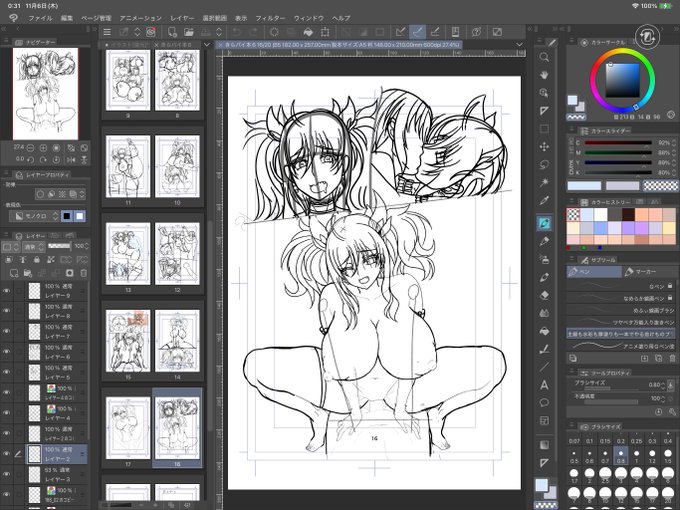Image resolution: width=680 pixels, height=510 pixels.
Task: Toggle visibility of レイヤー 8
Action: [x=7, y=311]
